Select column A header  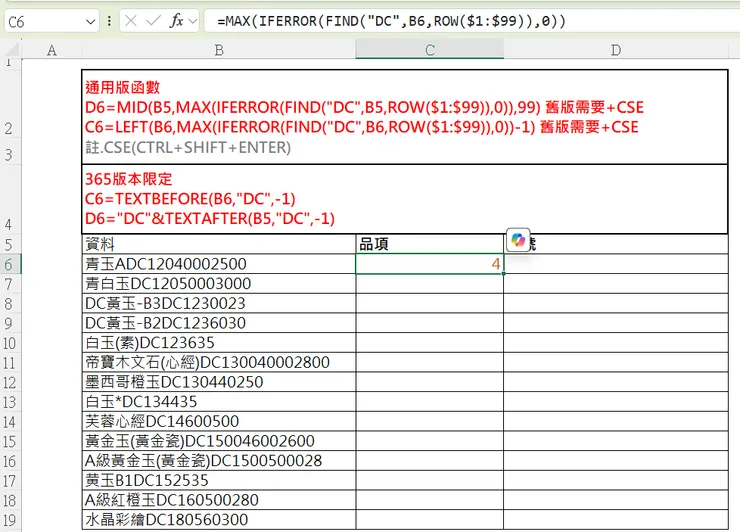coord(51,50)
